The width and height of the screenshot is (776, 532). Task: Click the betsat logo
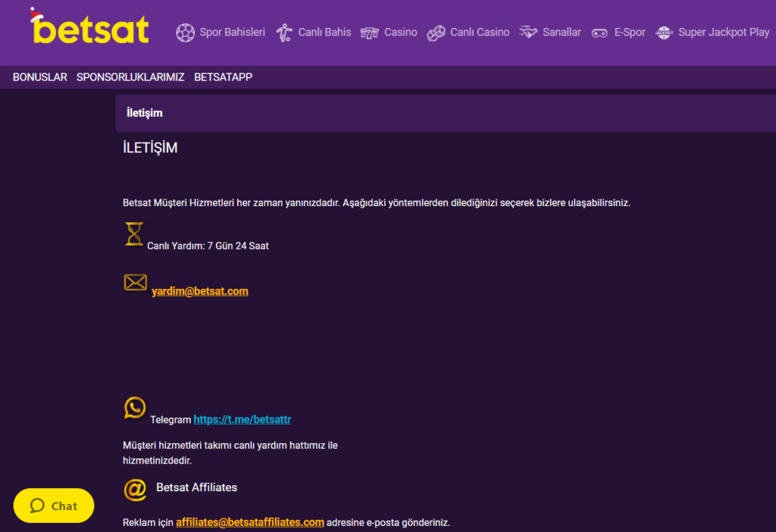[x=89, y=27]
